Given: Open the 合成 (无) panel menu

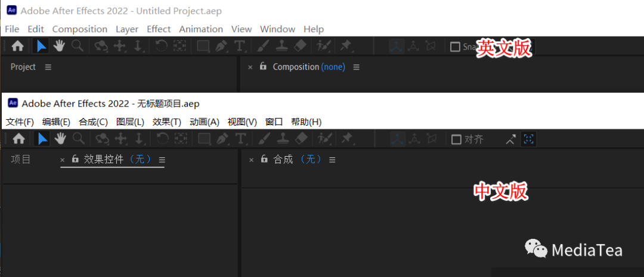Looking at the screenshot, I should click(332, 160).
